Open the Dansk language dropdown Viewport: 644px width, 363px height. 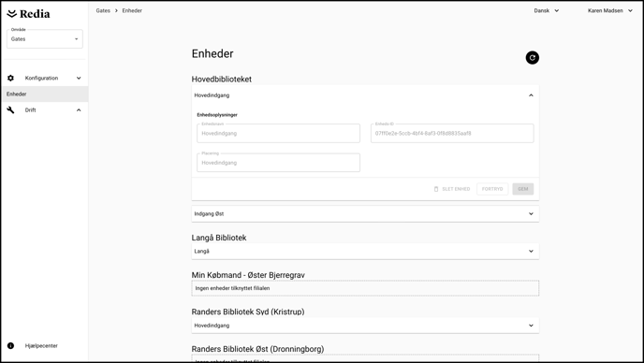pos(547,10)
